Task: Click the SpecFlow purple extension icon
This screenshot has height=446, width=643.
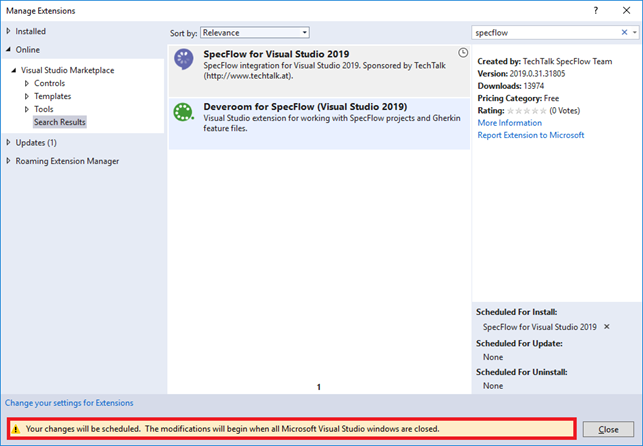Action: [x=184, y=59]
